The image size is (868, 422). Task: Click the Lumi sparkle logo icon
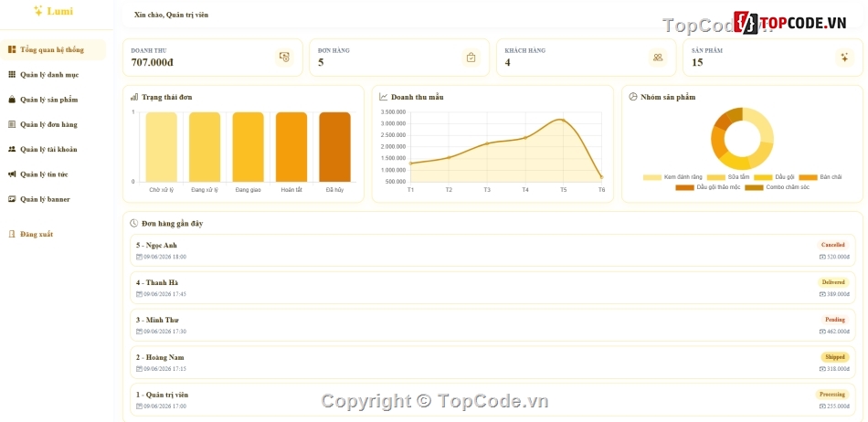point(38,11)
